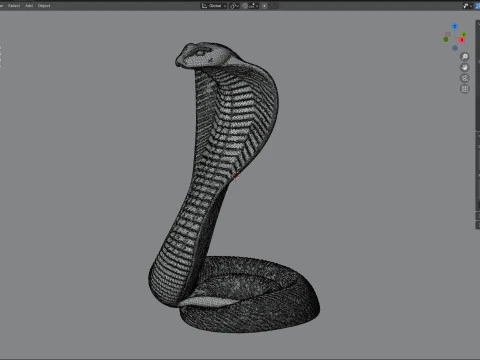This screenshot has height=360, width=480.
Task: Toggle the camera view icon
Action: pos(465,78)
